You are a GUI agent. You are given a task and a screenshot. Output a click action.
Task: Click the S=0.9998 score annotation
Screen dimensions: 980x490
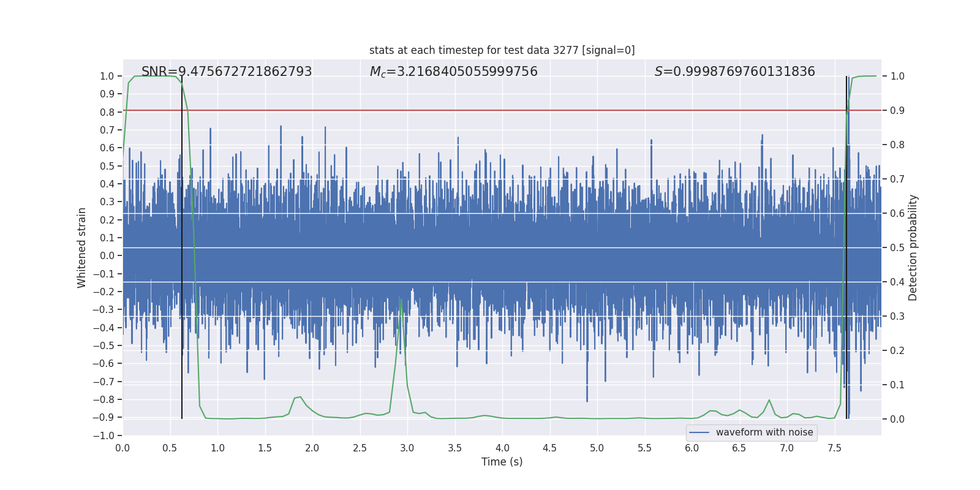[734, 72]
